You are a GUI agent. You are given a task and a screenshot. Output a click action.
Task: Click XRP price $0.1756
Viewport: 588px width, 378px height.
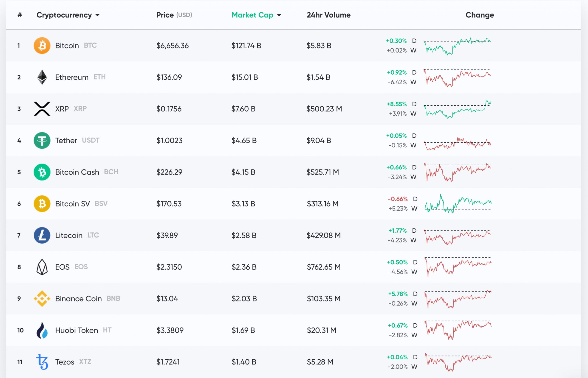[169, 109]
